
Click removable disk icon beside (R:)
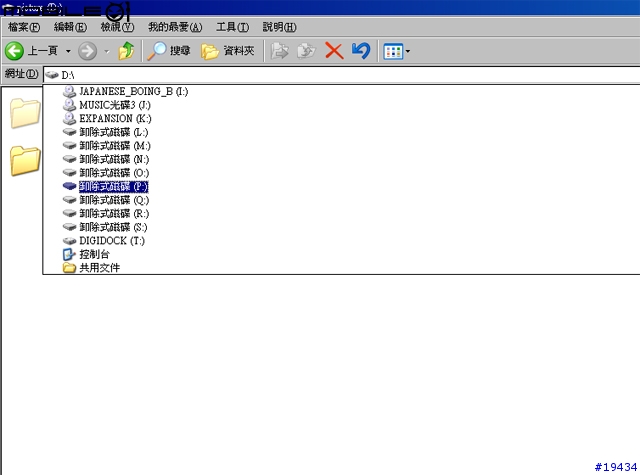pos(69,213)
